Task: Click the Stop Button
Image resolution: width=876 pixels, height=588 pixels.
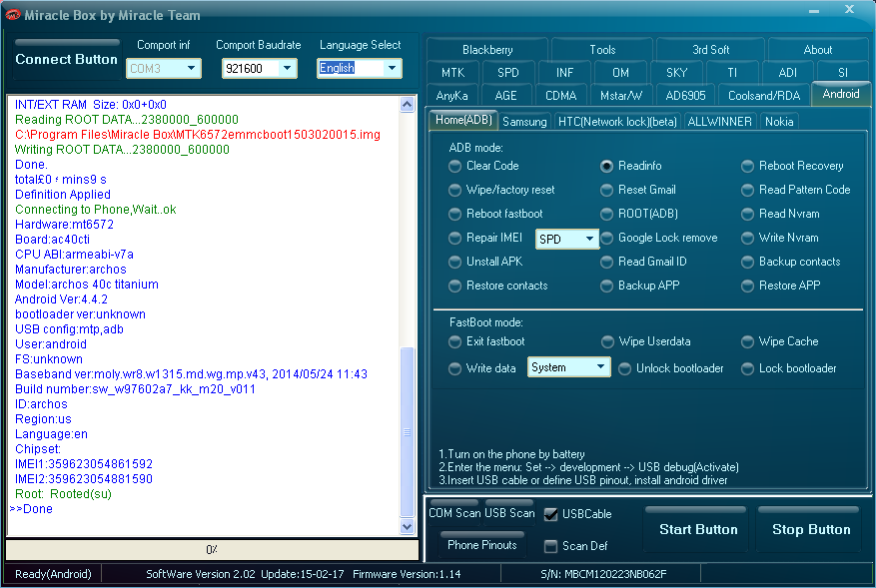Action: coord(811,529)
